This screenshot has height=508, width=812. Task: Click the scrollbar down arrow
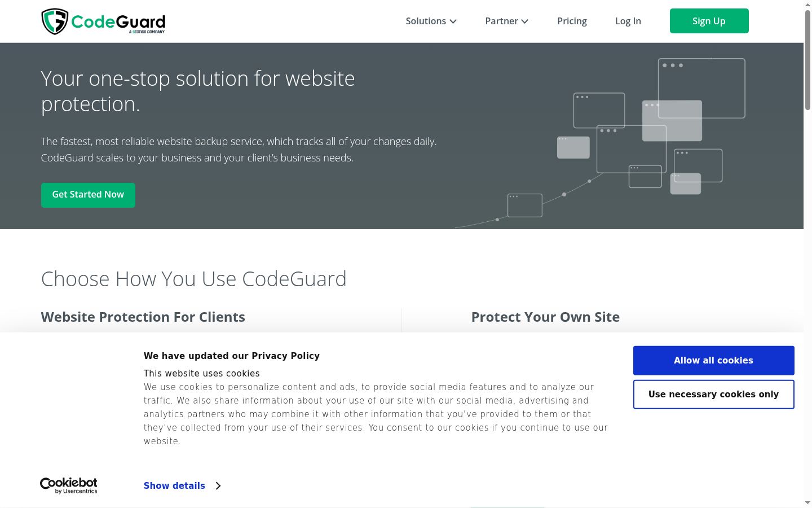(807, 502)
